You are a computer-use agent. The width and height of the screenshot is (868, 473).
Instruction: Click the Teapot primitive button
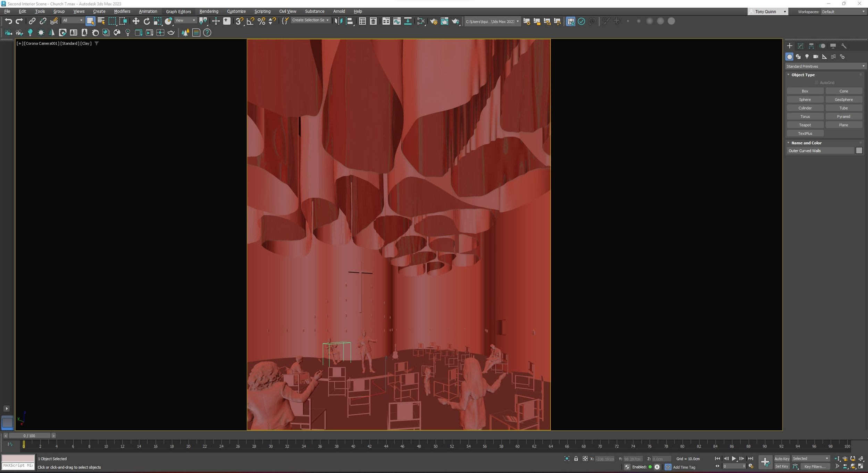click(804, 125)
